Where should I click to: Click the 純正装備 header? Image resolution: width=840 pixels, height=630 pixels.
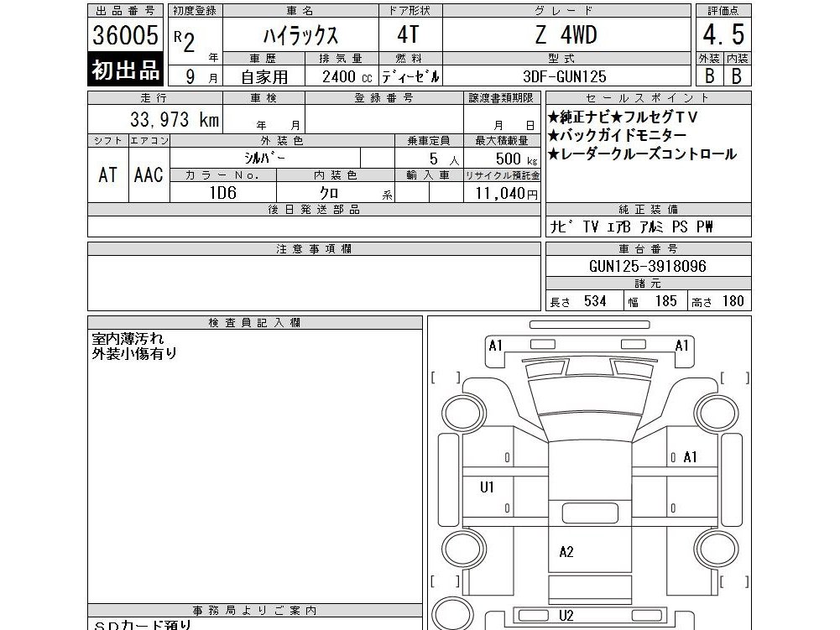[x=648, y=210]
